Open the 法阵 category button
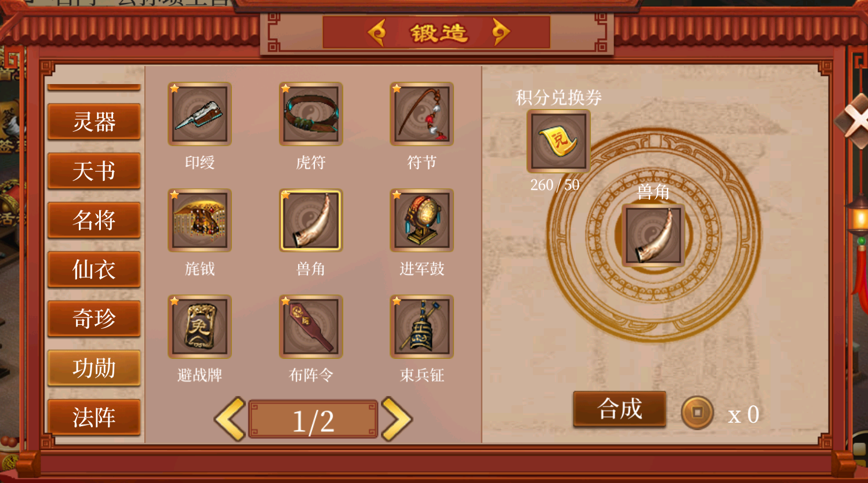The width and height of the screenshot is (868, 483). point(94,417)
